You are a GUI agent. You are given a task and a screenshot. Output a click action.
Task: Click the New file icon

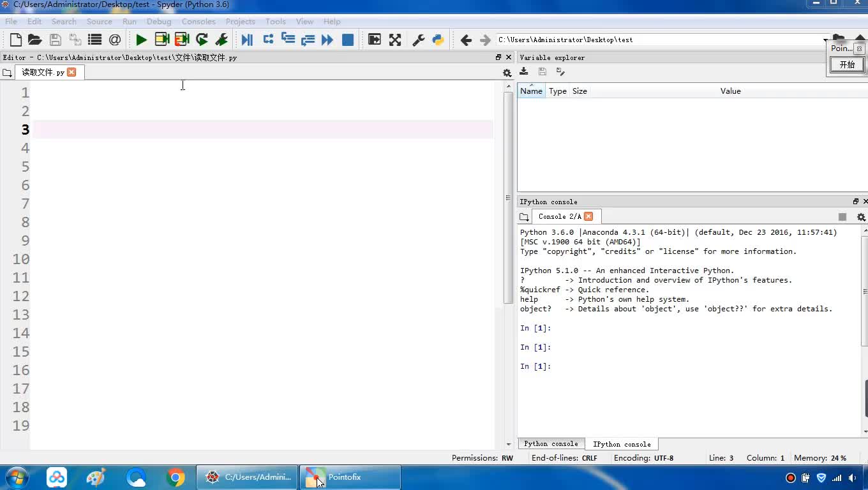[16, 40]
